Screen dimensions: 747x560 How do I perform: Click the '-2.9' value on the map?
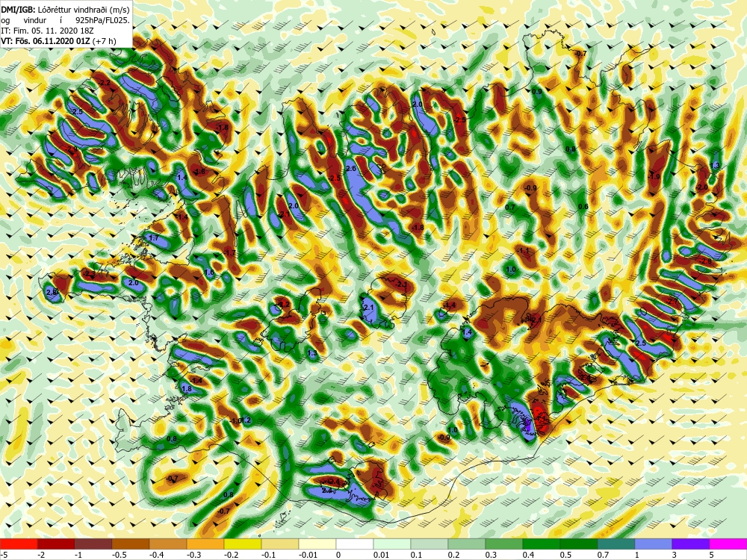coord(72,149)
